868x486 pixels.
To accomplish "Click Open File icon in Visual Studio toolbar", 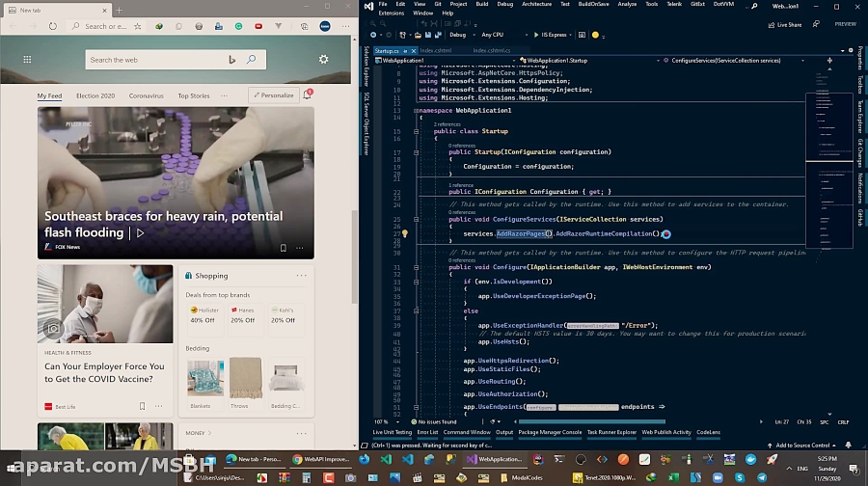I will tap(418, 35).
